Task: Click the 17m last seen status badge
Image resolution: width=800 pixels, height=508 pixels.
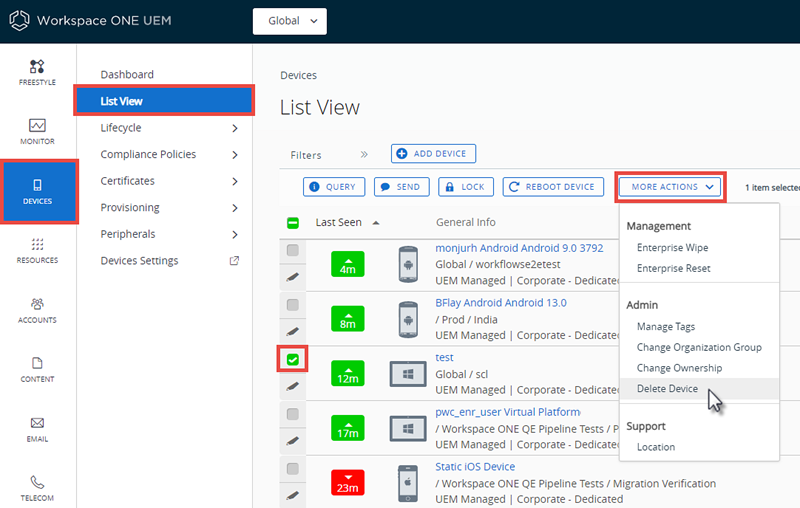Action: [x=347, y=428]
